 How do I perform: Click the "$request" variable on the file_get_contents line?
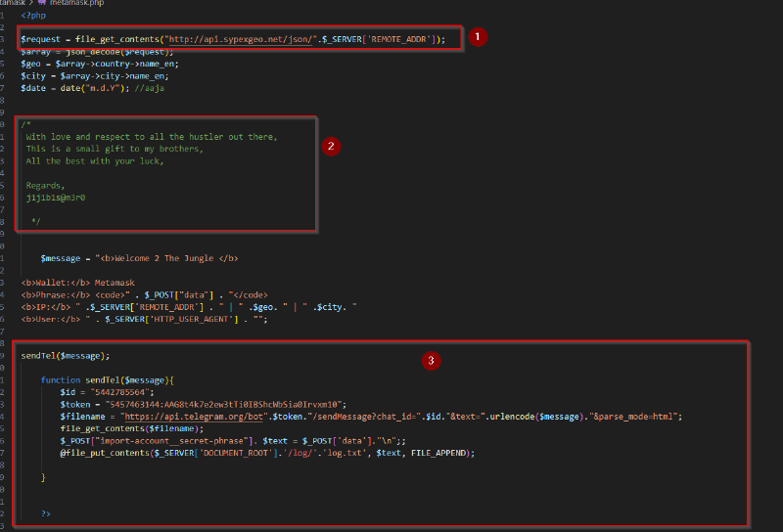[40, 39]
